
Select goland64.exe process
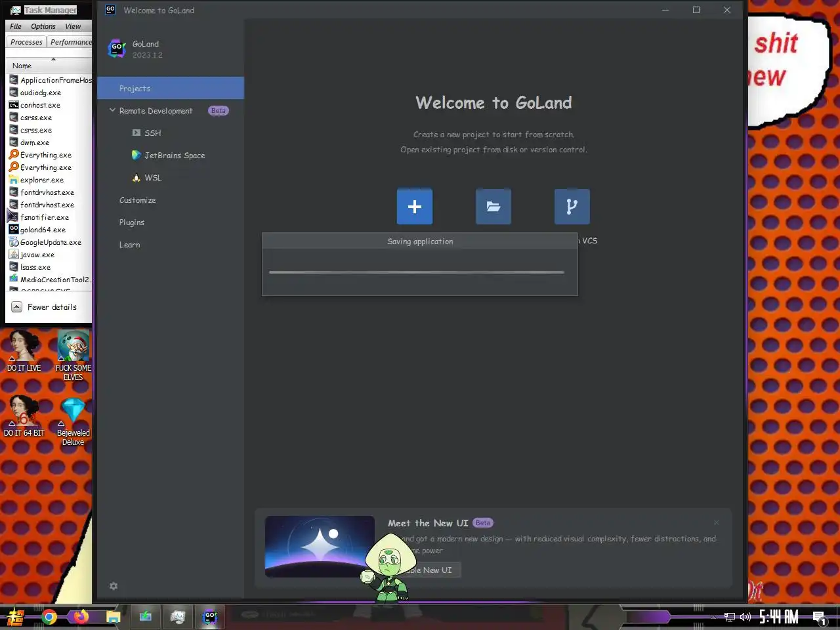tap(50, 230)
